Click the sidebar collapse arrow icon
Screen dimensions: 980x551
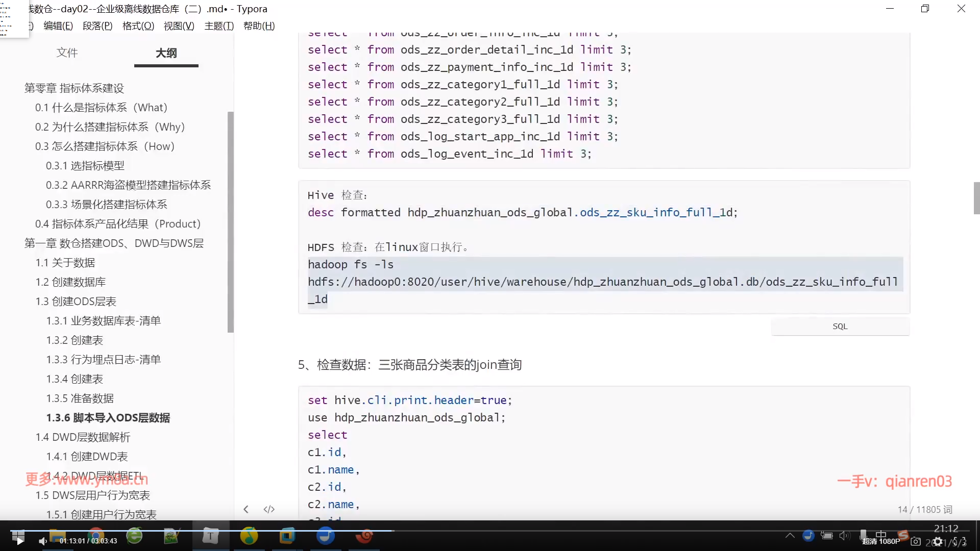246,509
